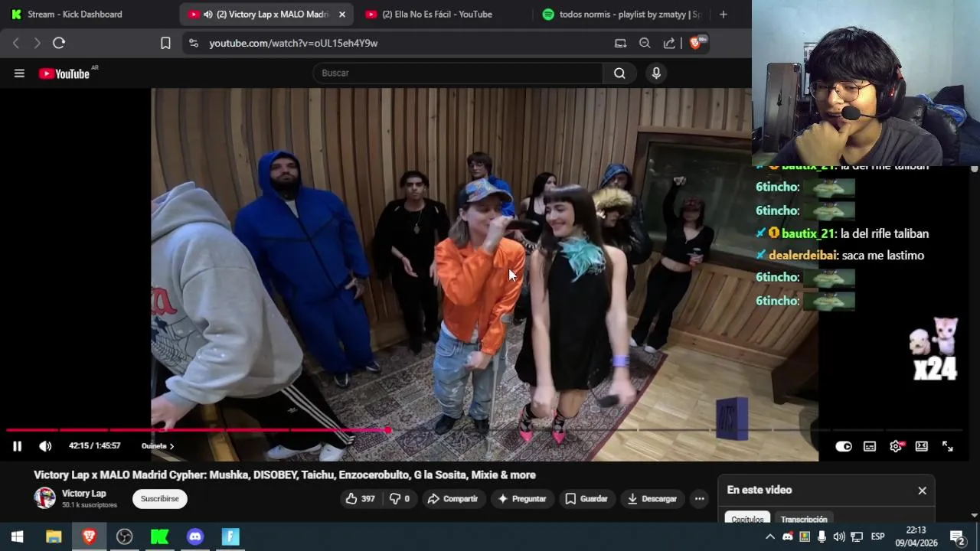This screenshot has height=551, width=980.
Task: Go forward with the browser forward arrow
Action: click(37, 44)
